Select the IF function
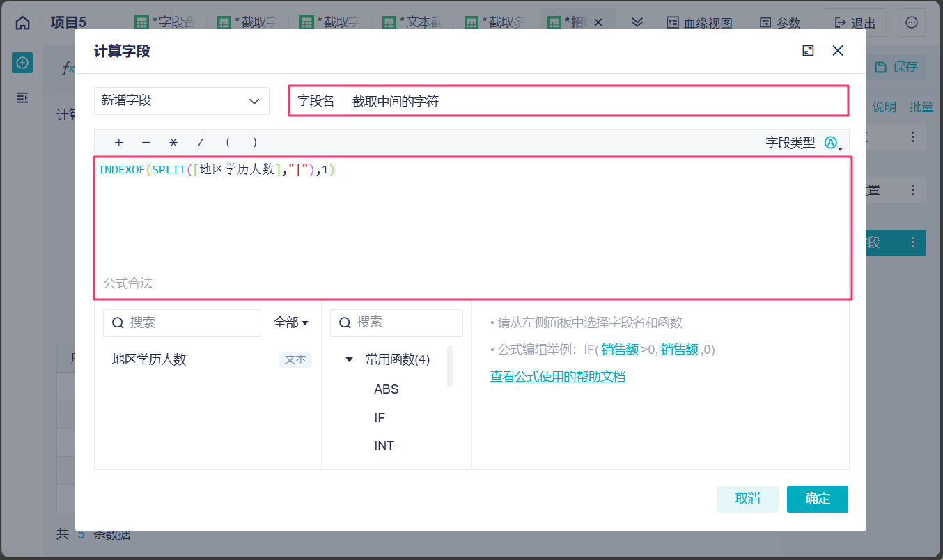The image size is (943, 560). tap(380, 418)
